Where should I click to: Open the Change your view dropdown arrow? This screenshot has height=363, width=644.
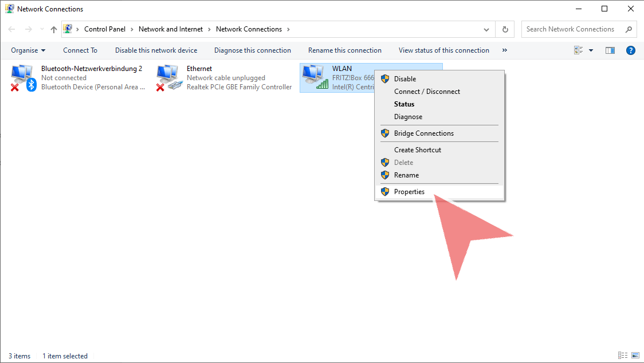[x=591, y=50]
